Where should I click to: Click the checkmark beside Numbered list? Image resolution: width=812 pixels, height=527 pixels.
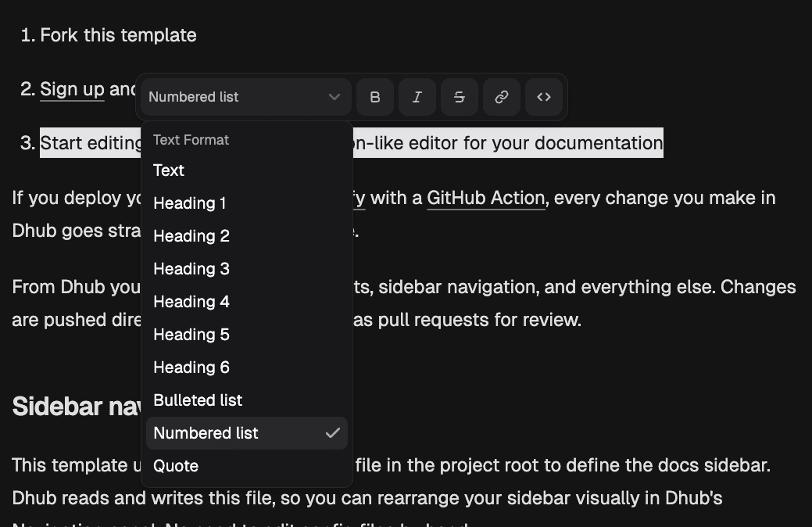point(334,432)
